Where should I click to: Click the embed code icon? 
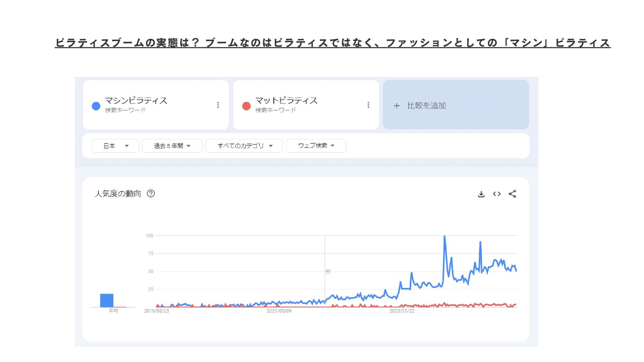pos(497,194)
